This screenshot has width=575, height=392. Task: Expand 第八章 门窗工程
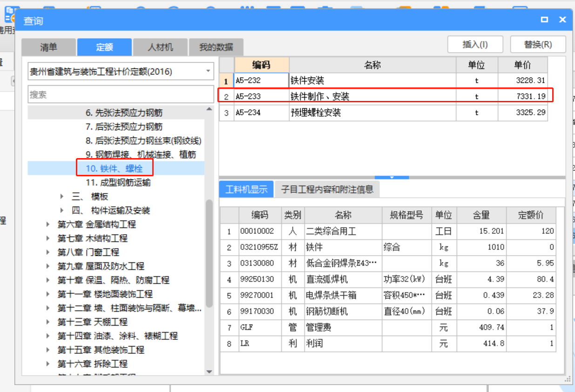(x=48, y=252)
